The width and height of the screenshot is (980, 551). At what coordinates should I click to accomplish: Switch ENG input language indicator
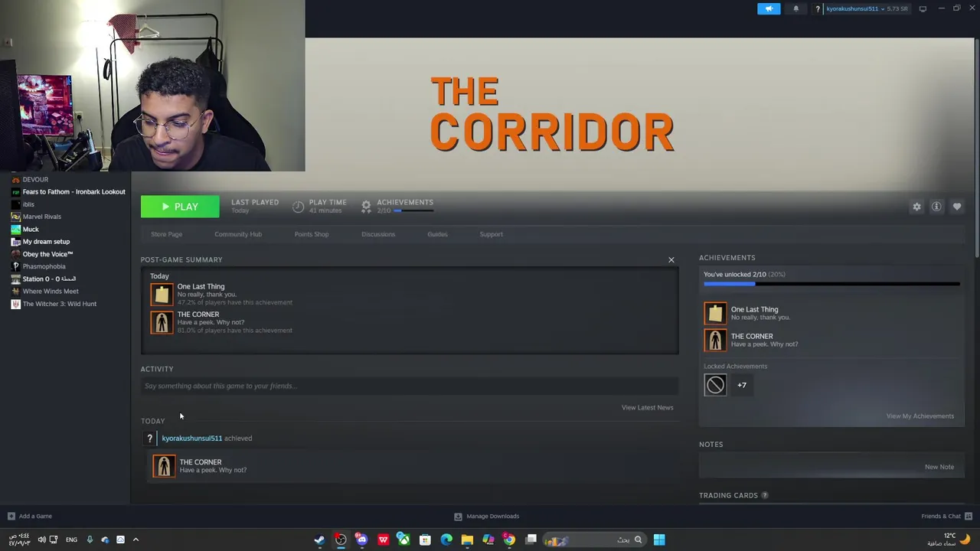[71, 540]
